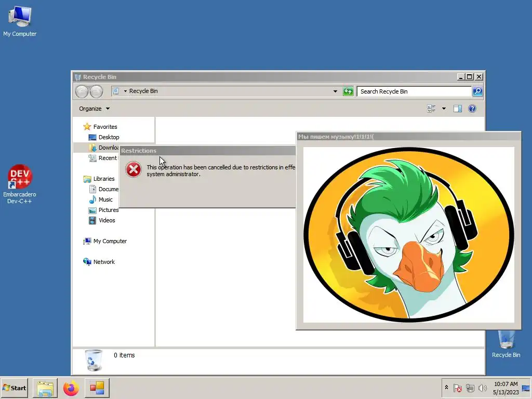The width and height of the screenshot is (532, 399).
Task: Open Recycle Bin desktop icon
Action: 506,343
